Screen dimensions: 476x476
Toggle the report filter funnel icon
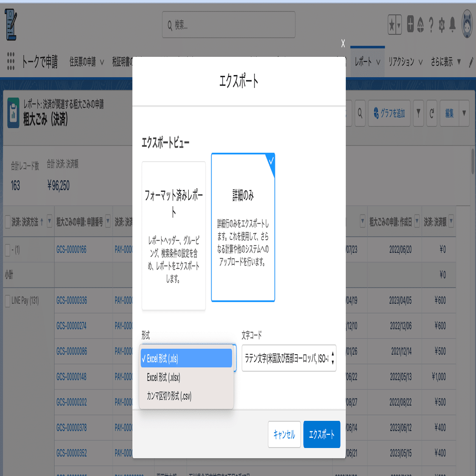click(x=418, y=113)
